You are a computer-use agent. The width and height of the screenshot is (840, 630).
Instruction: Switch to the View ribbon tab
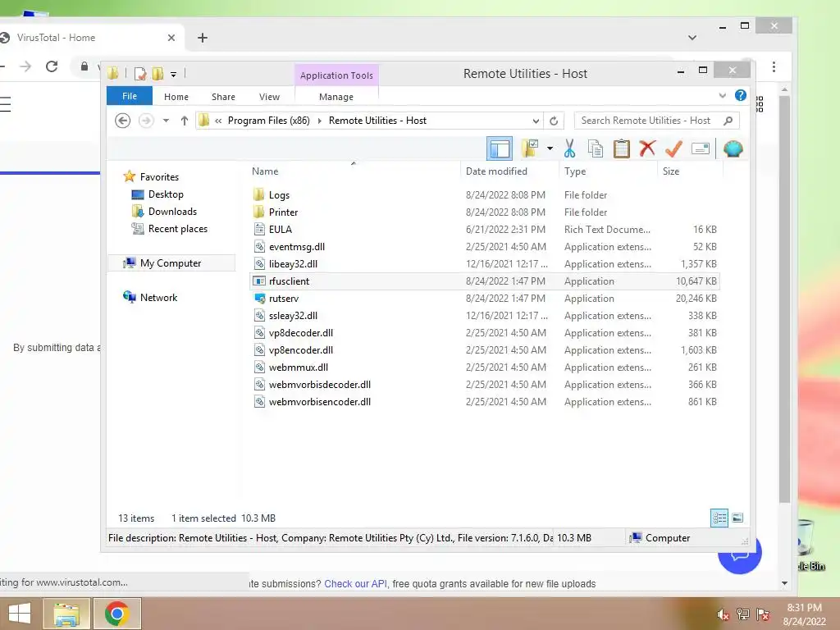click(269, 97)
